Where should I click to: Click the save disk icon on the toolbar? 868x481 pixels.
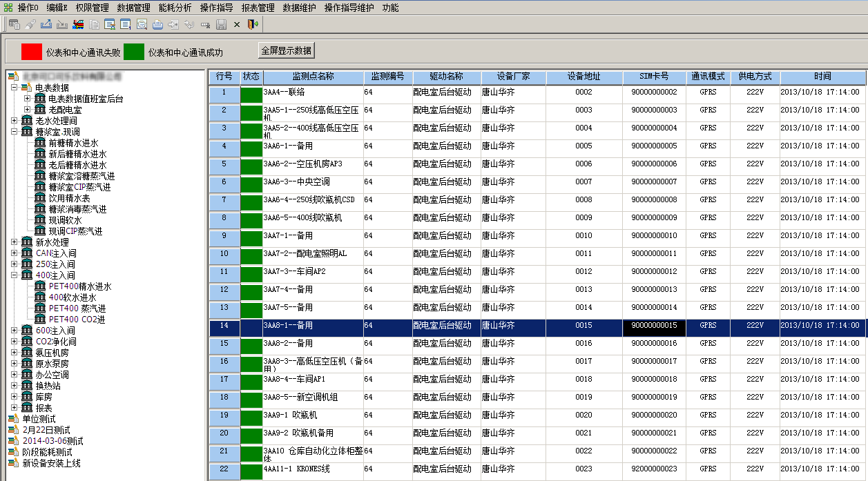222,25
